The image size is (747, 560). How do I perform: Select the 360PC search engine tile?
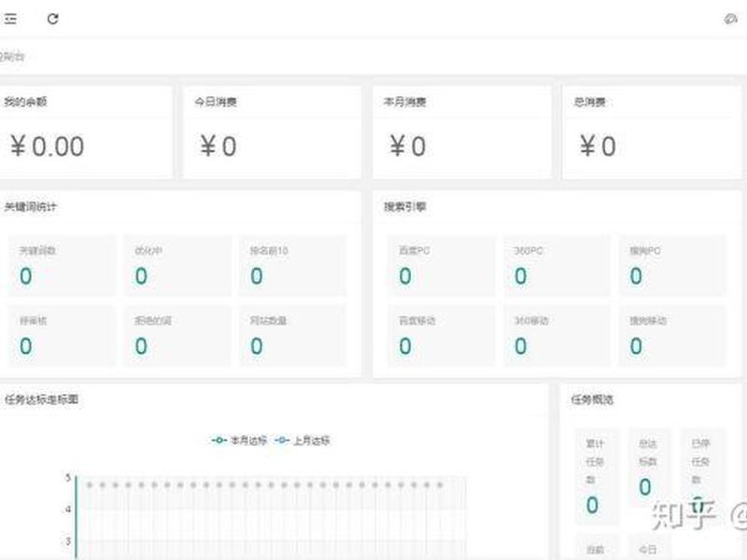pyautogui.click(x=557, y=266)
